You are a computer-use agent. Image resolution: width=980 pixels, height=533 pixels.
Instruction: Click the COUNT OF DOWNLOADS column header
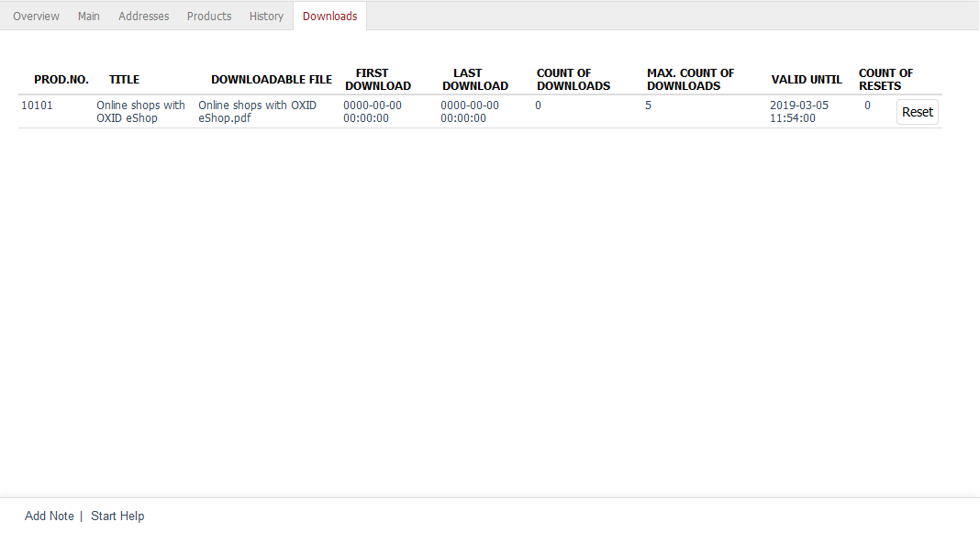574,80
